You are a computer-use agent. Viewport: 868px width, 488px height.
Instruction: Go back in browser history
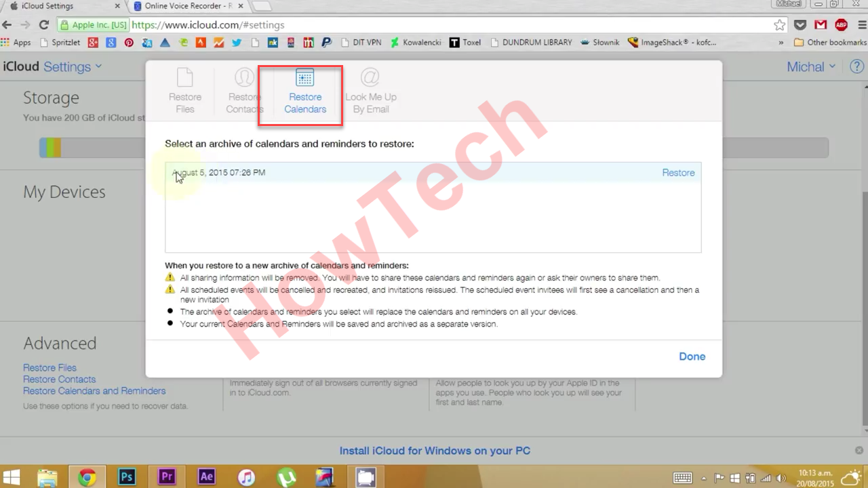[7, 24]
